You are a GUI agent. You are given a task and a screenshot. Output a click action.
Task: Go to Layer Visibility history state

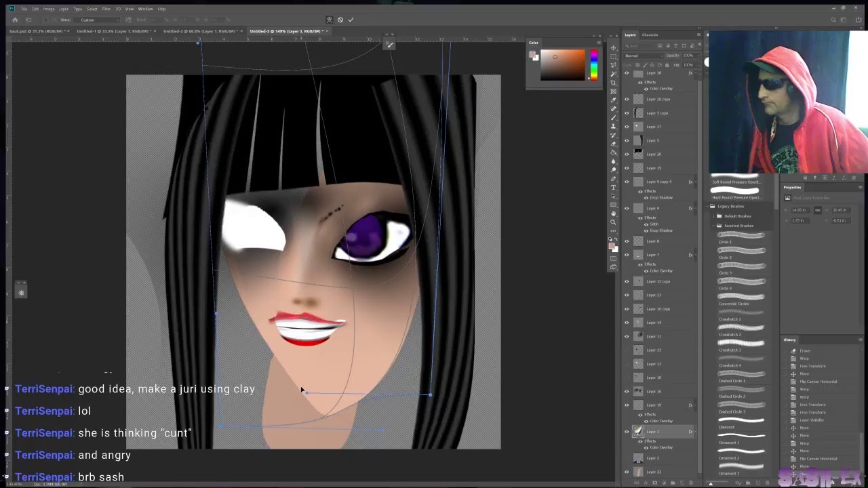(812, 420)
